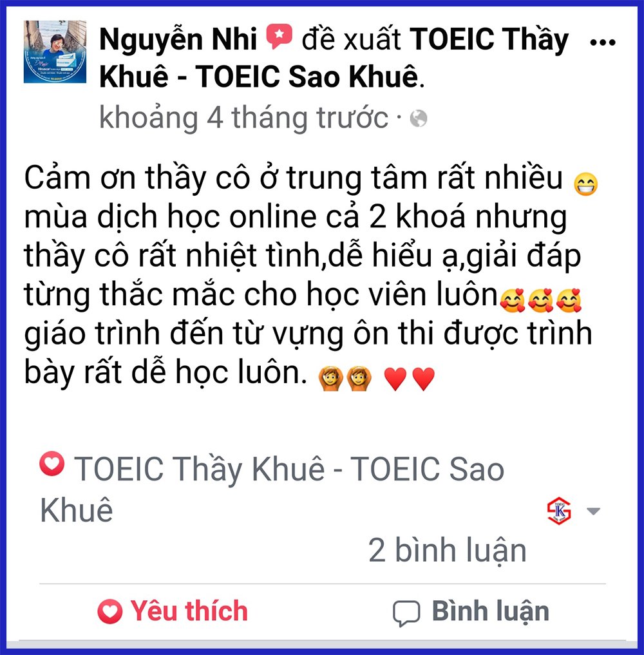Click the Sao Khuê page logo icon
The height and width of the screenshot is (655, 644).
pos(559,511)
